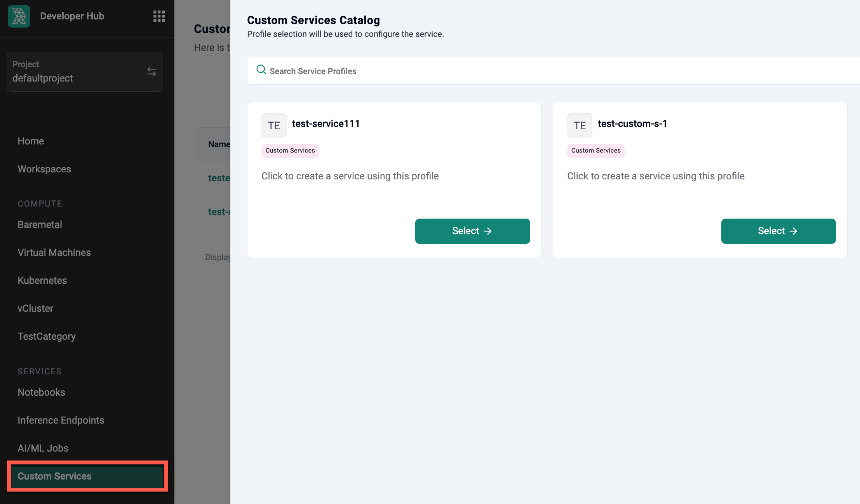Open Virtual Machines section
The image size is (860, 504).
click(54, 252)
